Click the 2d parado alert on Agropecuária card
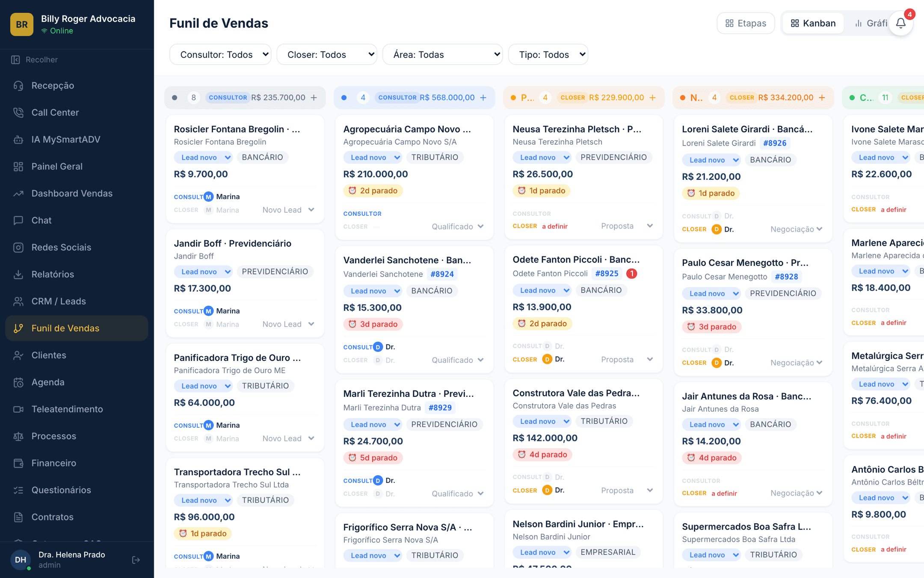The image size is (924, 578). coord(373,191)
